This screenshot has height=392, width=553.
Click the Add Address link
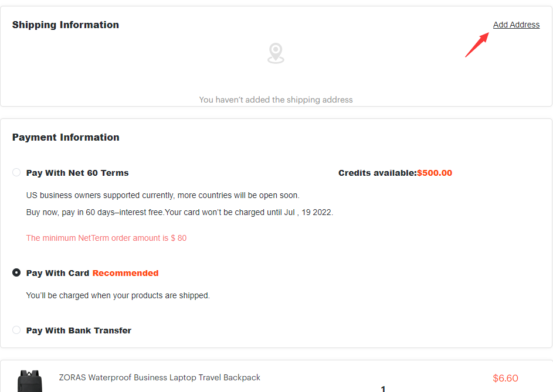pos(516,25)
